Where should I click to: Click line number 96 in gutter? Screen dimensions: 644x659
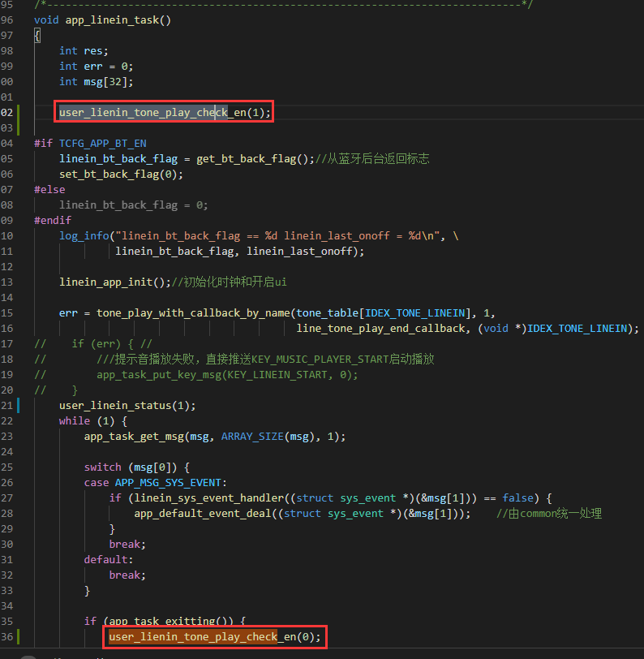pyautogui.click(x=7, y=20)
